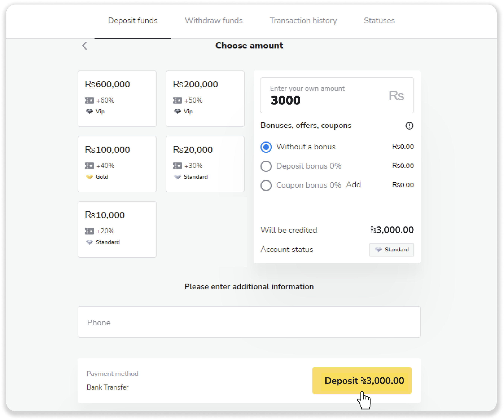Click the bonuses info exclamation icon
Screen dimensions: 504x420
pos(409,126)
